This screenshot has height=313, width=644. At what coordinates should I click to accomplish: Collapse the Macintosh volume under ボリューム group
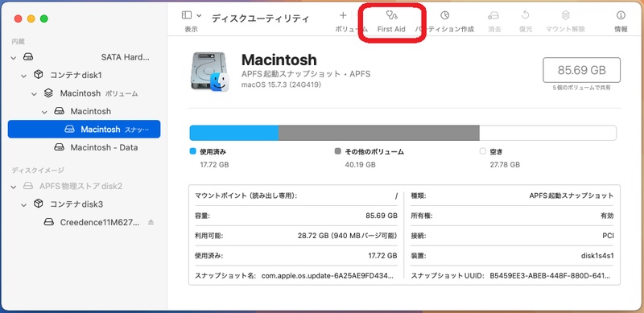point(45,112)
